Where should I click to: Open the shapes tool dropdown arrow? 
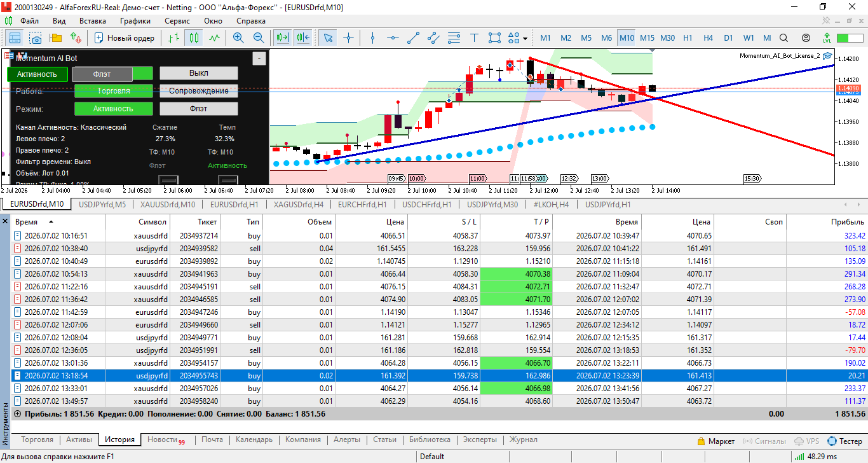tap(526, 38)
